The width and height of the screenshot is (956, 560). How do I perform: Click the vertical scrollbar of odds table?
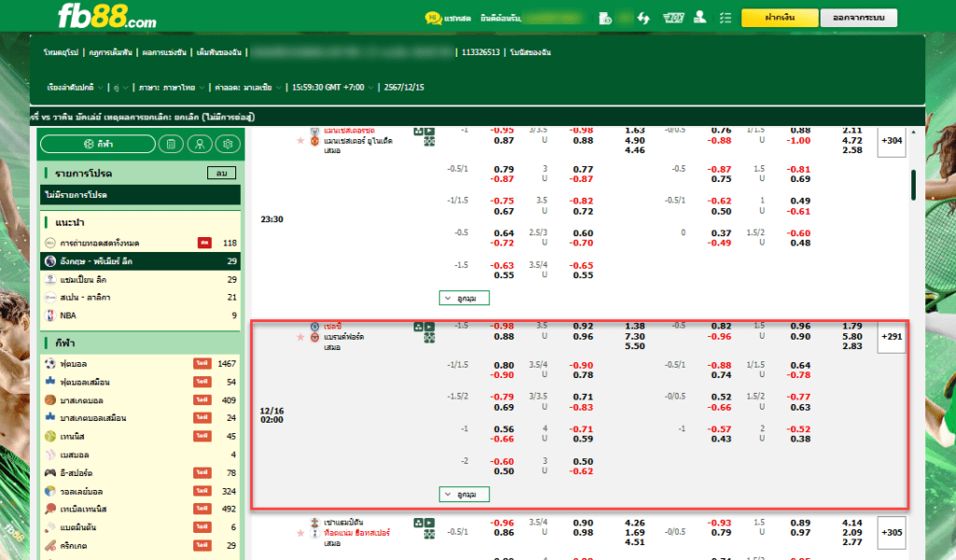[x=913, y=185]
